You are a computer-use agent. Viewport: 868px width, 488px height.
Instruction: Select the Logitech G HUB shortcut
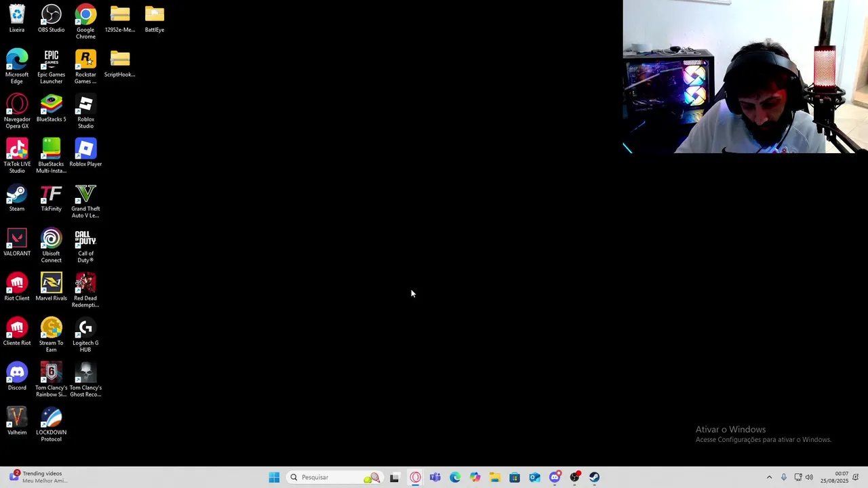[85, 335]
